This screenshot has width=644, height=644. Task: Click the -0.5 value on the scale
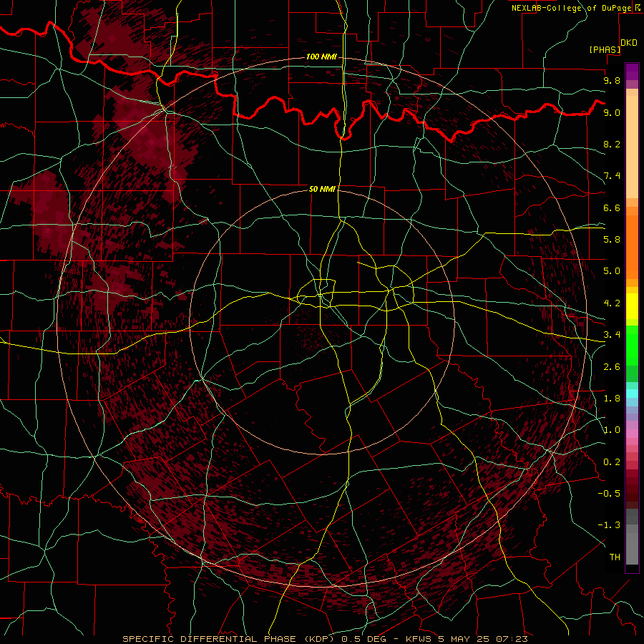[609, 494]
